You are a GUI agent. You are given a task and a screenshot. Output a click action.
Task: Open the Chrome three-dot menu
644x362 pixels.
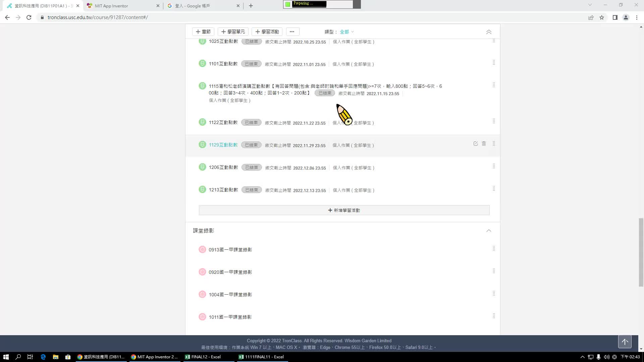pyautogui.click(x=637, y=17)
